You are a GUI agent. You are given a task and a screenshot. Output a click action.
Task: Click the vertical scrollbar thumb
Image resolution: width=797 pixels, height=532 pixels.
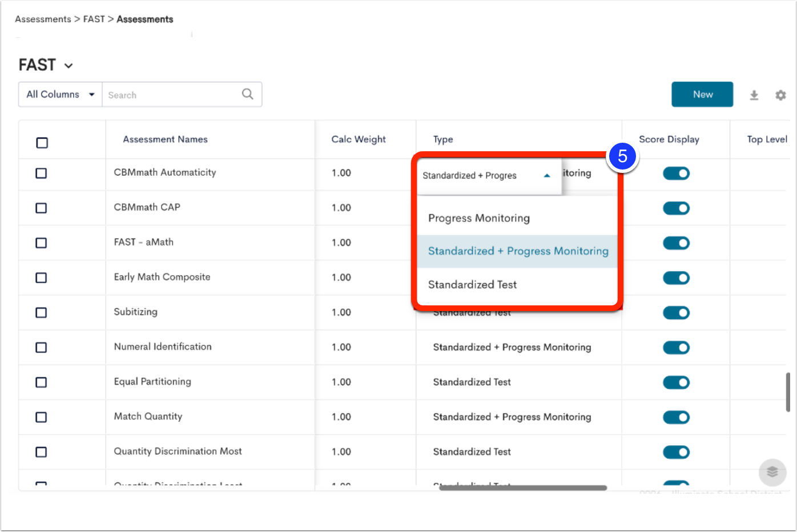(x=788, y=392)
